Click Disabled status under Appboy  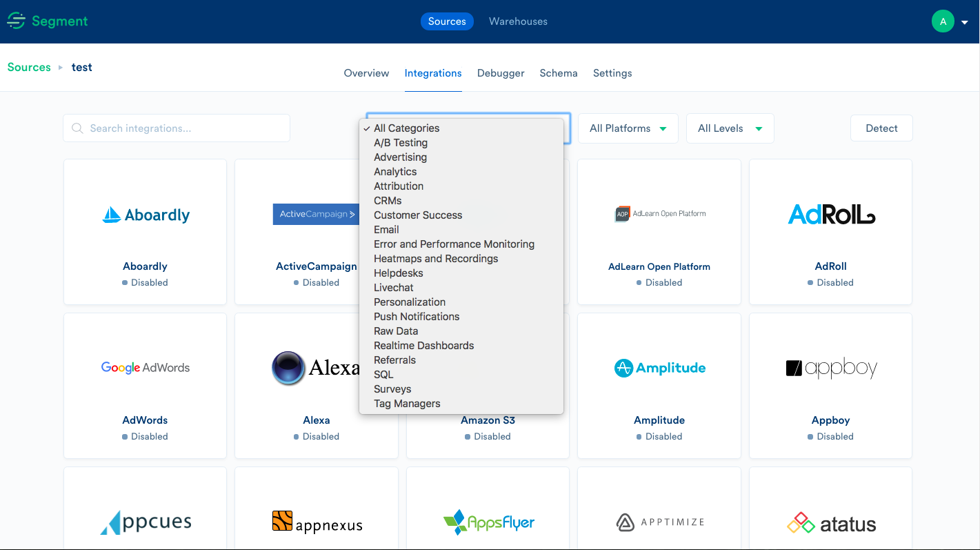(x=831, y=436)
